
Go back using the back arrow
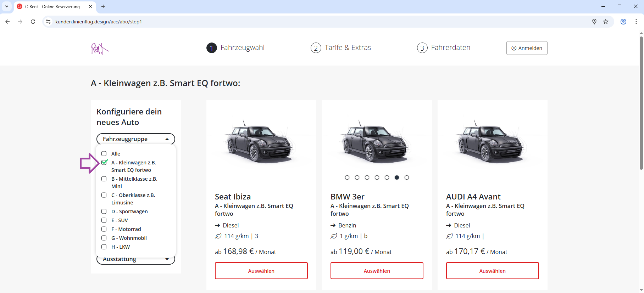click(x=7, y=22)
